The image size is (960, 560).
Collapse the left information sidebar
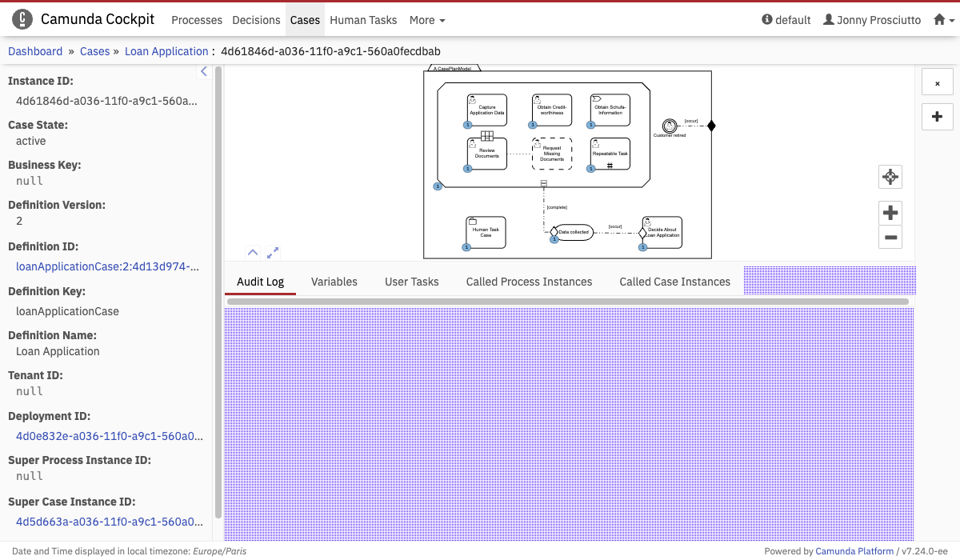[203, 72]
